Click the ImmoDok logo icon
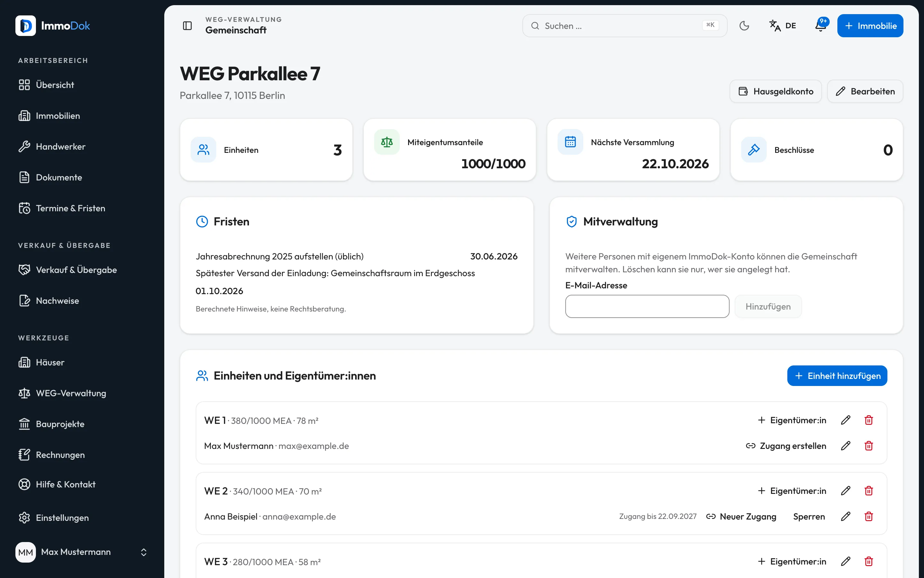Viewport: 924px width, 578px height. click(26, 26)
